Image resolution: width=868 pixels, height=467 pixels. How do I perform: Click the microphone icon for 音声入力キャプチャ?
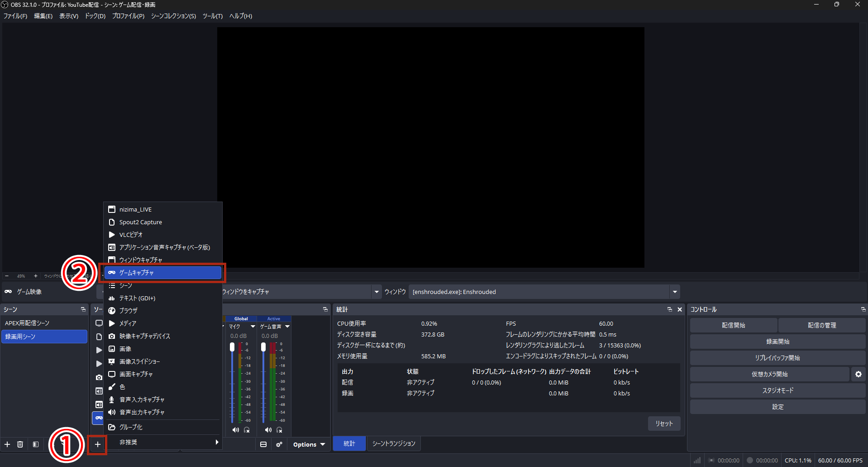point(112,400)
